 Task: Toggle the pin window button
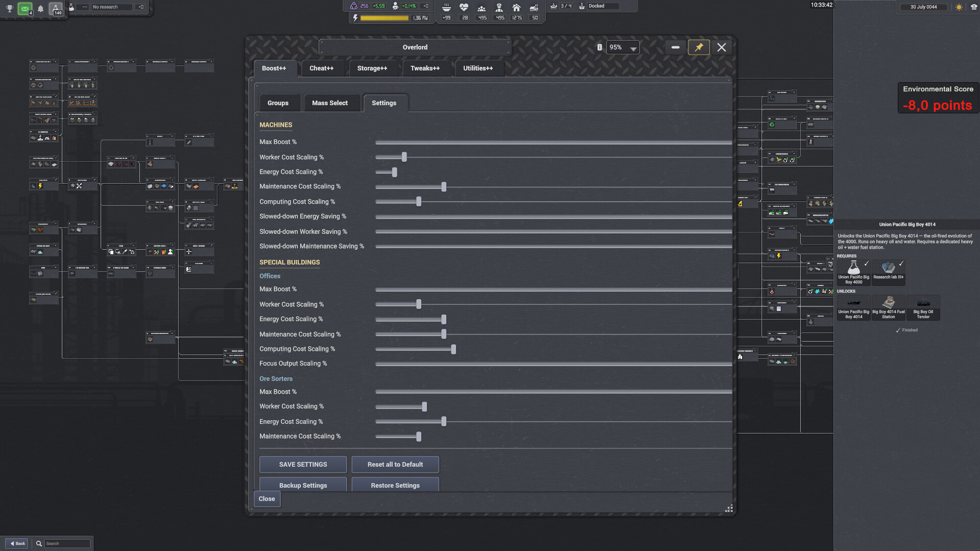pyautogui.click(x=699, y=47)
